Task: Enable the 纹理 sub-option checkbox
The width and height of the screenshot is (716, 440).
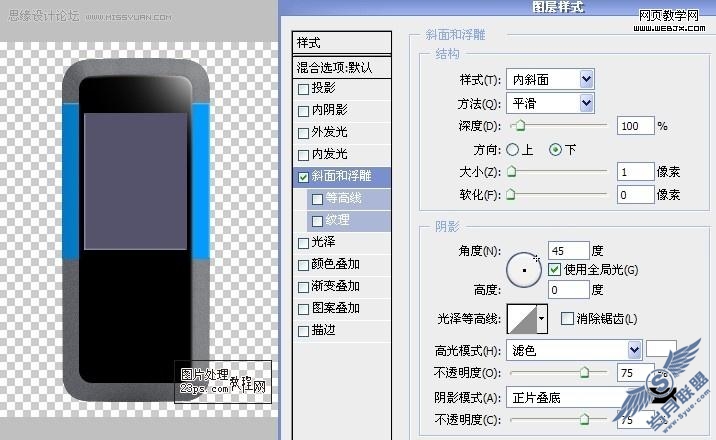Action: tap(317, 221)
